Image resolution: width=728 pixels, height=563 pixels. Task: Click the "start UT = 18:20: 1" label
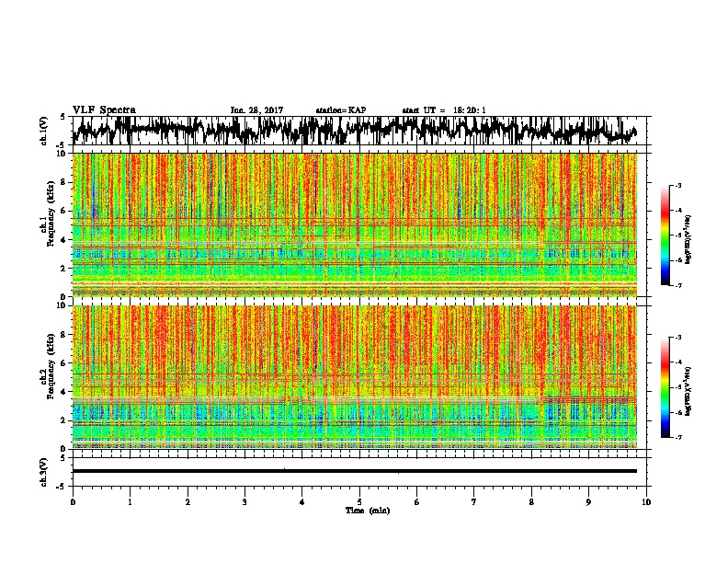pyautogui.click(x=444, y=110)
